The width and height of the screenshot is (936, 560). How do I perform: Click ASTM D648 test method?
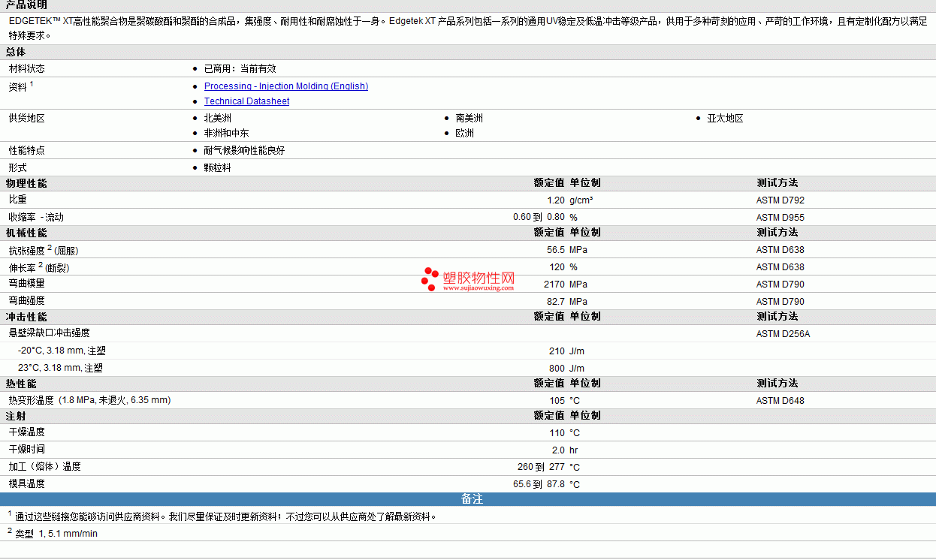[x=781, y=401]
